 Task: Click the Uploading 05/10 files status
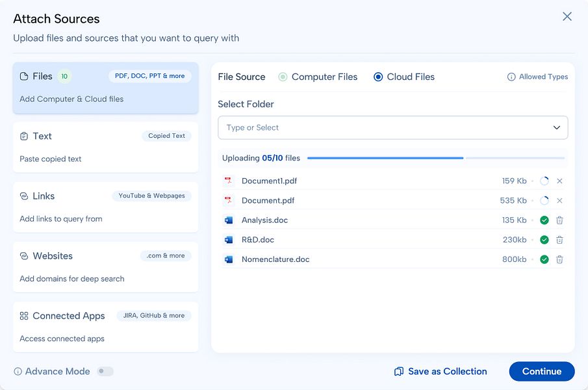click(x=261, y=158)
